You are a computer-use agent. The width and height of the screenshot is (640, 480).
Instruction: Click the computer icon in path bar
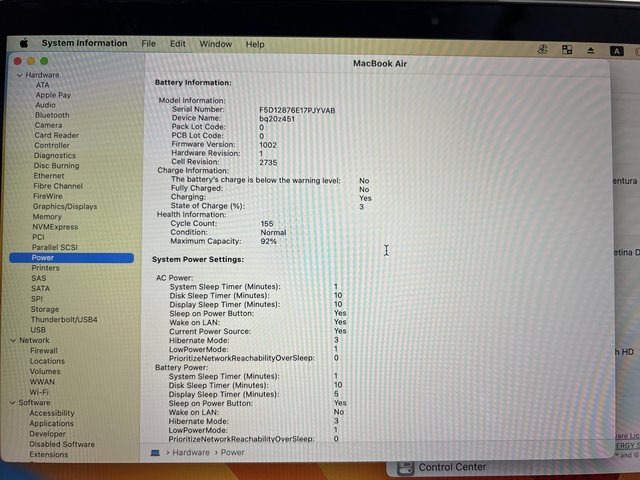155,453
